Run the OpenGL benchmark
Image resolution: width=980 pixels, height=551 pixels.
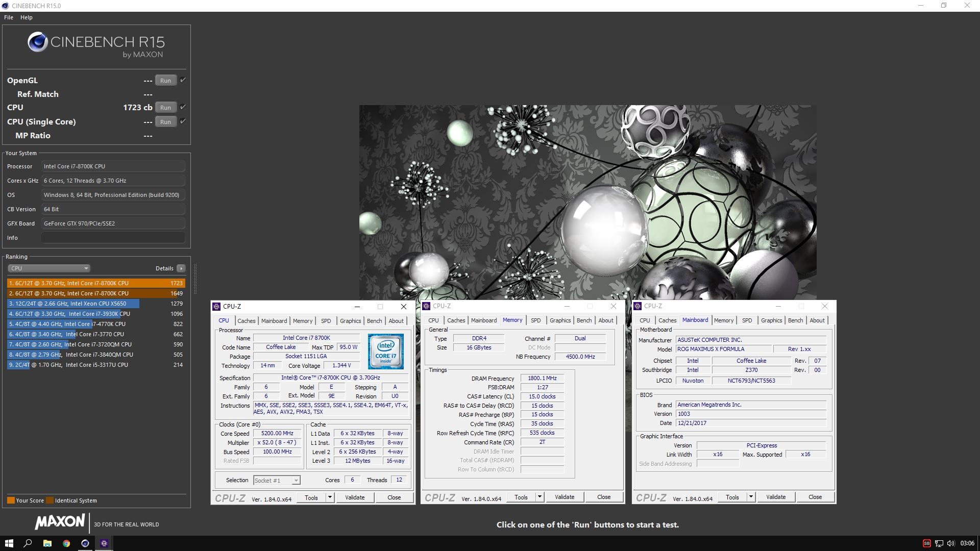(x=165, y=81)
